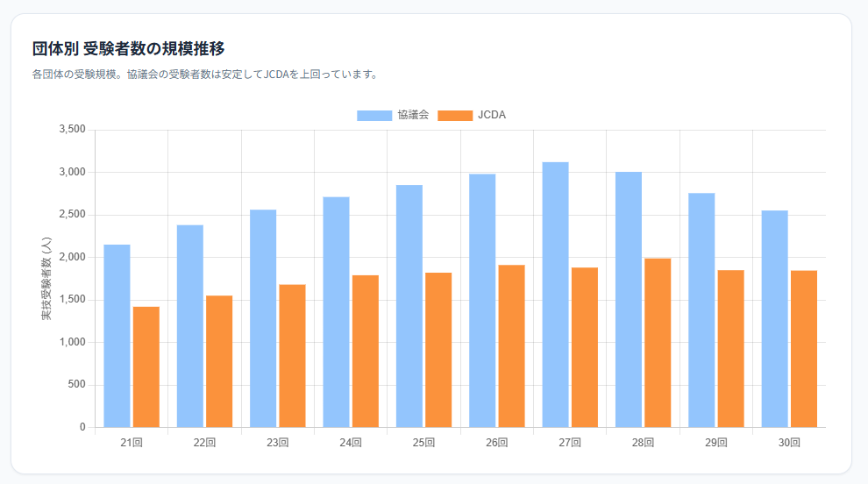This screenshot has height=484, width=868.
Task: Select the blue 協議会 bar for 21回
Action: click(x=117, y=336)
